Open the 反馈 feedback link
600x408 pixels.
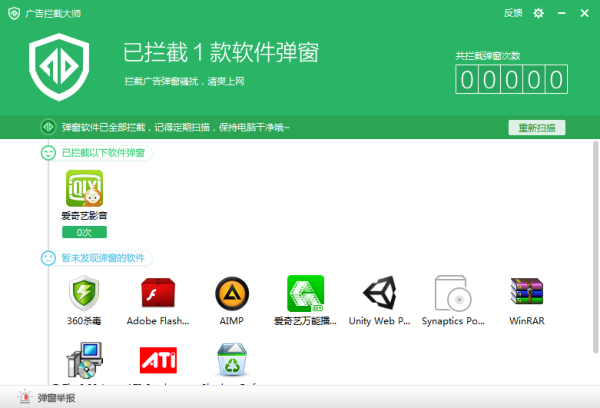tap(513, 13)
